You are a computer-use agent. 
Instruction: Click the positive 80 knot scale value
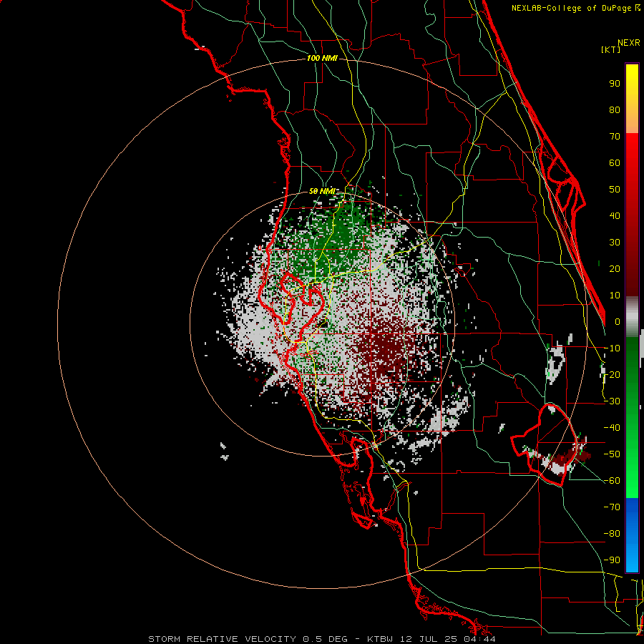[615, 110]
